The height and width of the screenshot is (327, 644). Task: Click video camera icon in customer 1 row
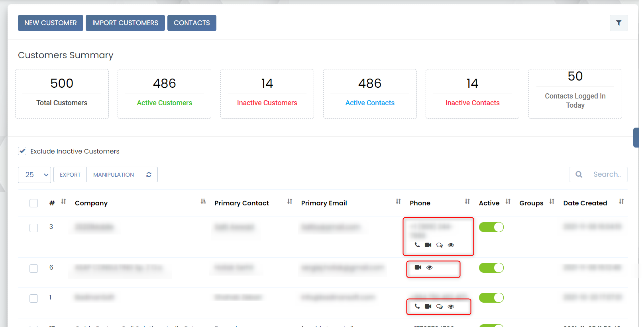(x=428, y=306)
